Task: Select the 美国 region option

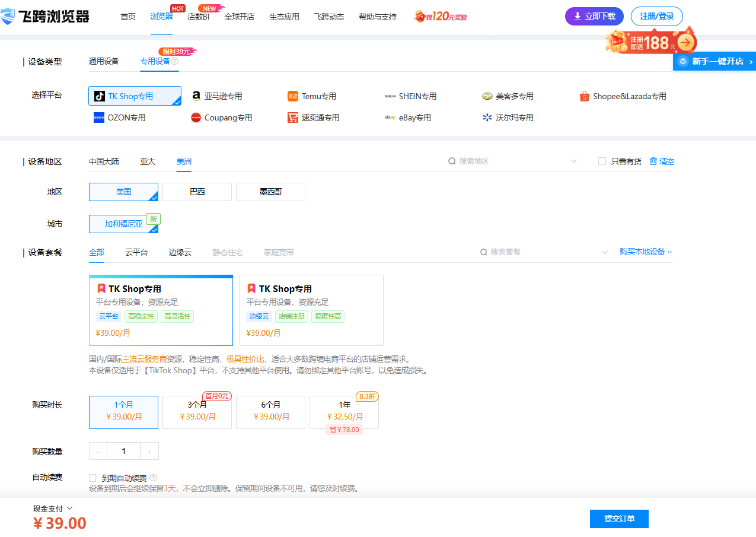Action: click(123, 192)
